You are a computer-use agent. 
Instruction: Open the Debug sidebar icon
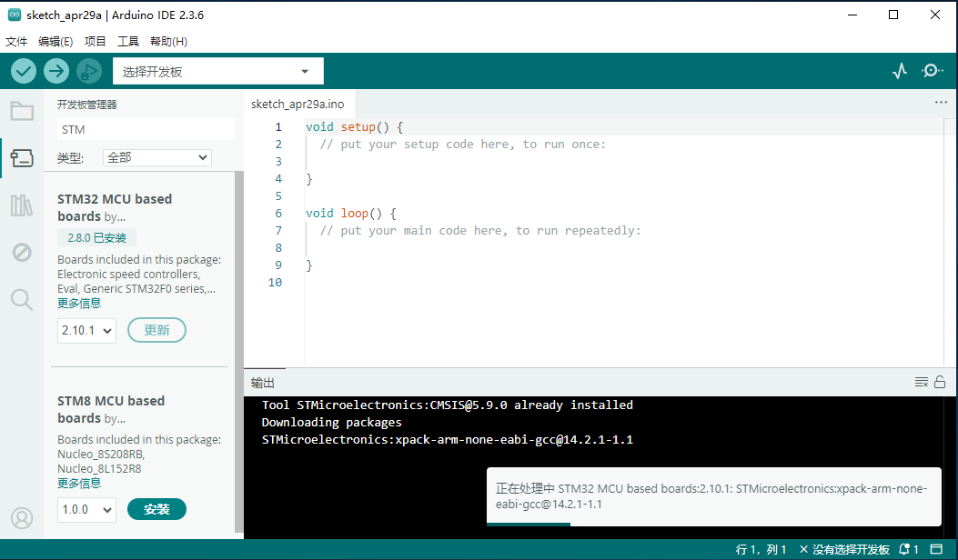point(22,252)
